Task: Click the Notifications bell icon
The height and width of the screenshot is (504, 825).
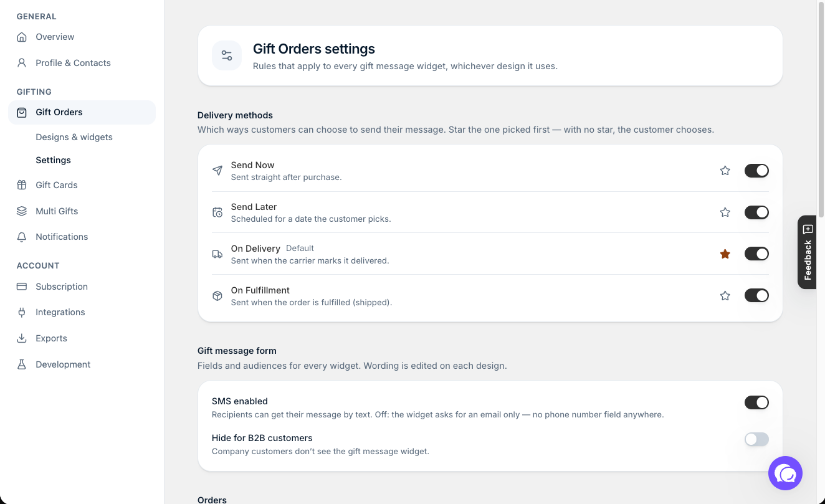Action: point(22,237)
